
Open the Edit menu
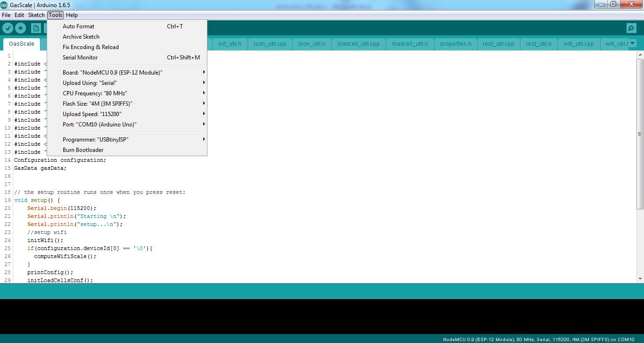pyautogui.click(x=19, y=15)
